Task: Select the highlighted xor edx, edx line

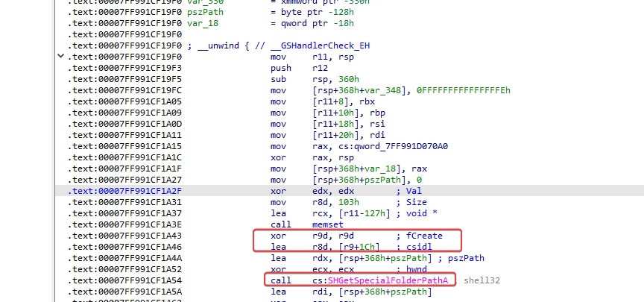Action: point(349,191)
